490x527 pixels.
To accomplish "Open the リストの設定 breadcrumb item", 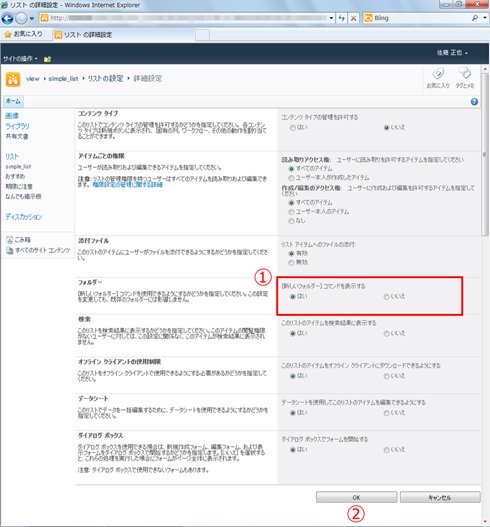I will pos(105,79).
